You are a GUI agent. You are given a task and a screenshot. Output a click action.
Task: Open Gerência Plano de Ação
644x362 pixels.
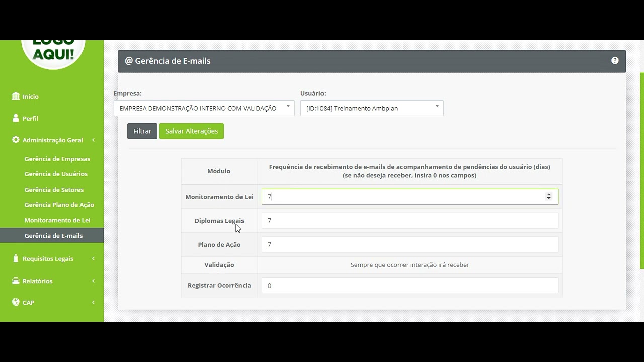[x=59, y=205]
